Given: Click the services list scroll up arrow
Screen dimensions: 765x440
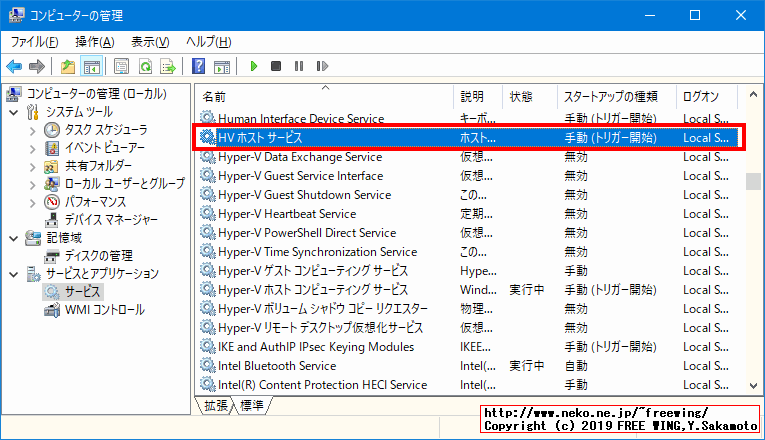Looking at the screenshot, I should (753, 95).
